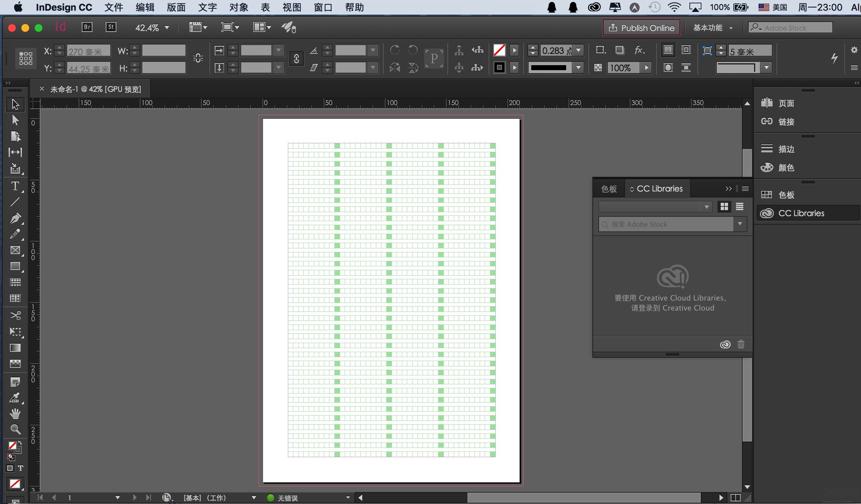Open the 页面 panel

[x=787, y=103]
